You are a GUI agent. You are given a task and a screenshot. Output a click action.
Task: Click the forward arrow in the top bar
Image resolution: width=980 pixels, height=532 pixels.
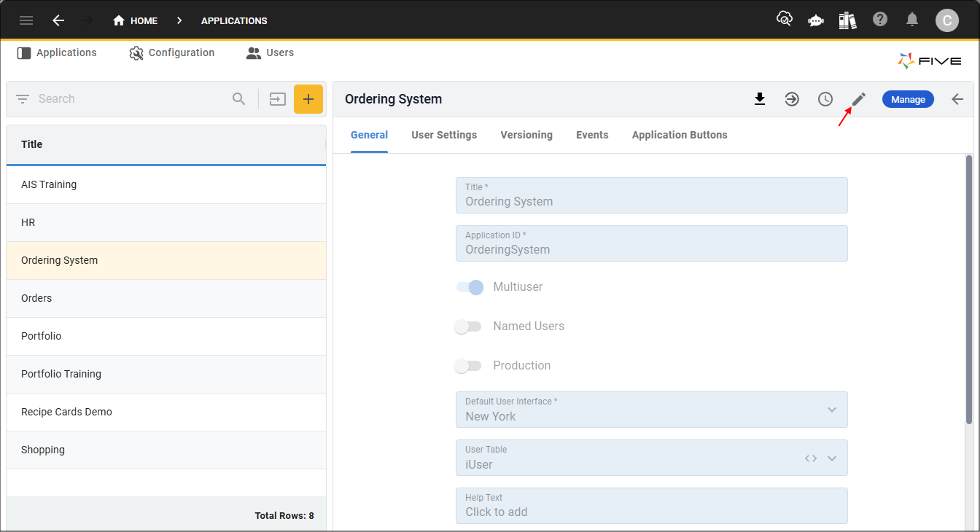coord(88,20)
